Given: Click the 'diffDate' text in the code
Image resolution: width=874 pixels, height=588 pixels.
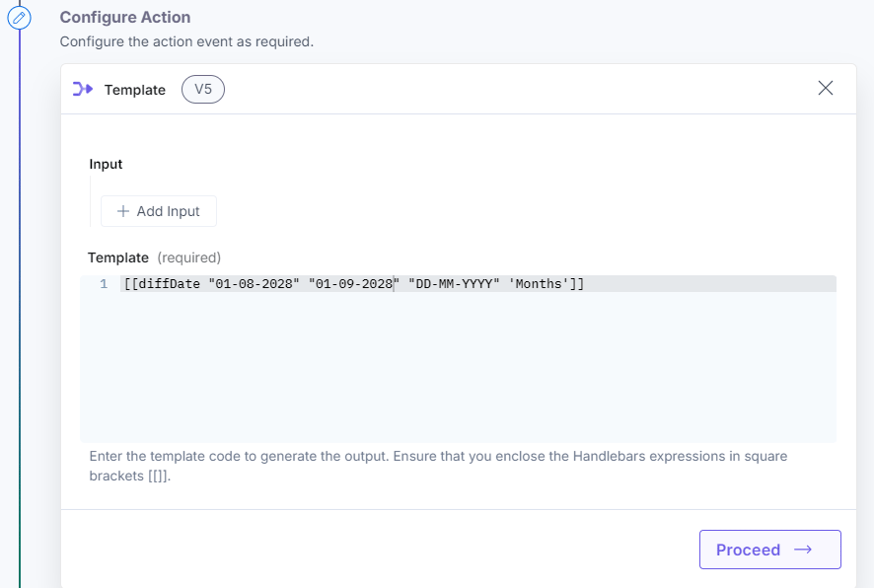Looking at the screenshot, I should click(169, 284).
